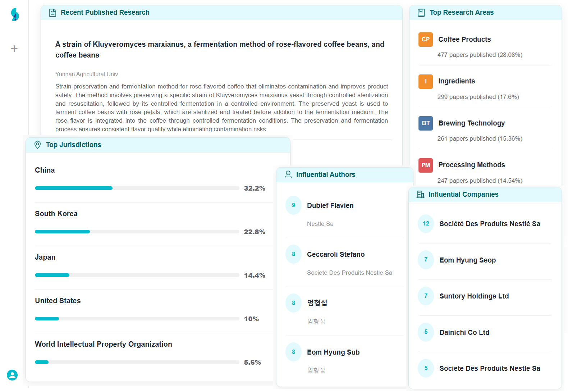Image resolution: width=568 pixels, height=392 pixels.
Task: Click the Recent Published Research document icon
Action: pyautogui.click(x=52, y=13)
